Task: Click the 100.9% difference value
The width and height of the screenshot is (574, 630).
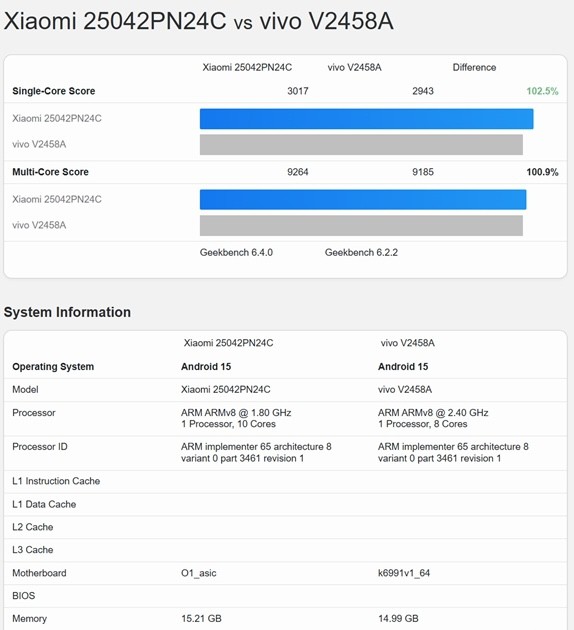Action: point(542,172)
